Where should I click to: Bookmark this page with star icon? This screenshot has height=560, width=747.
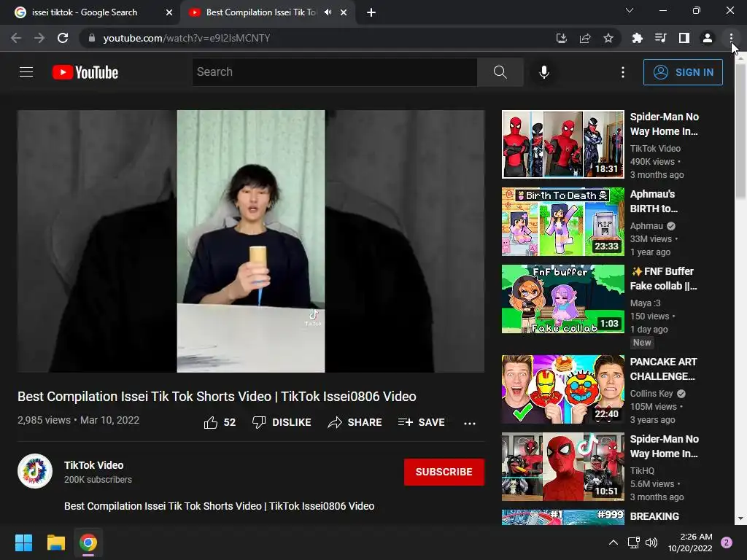coord(608,38)
